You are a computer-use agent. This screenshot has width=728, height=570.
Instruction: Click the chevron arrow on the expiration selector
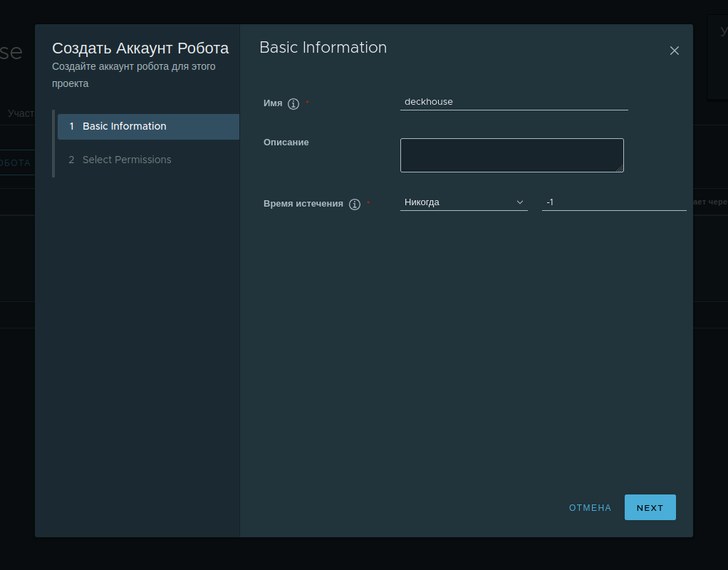click(519, 202)
